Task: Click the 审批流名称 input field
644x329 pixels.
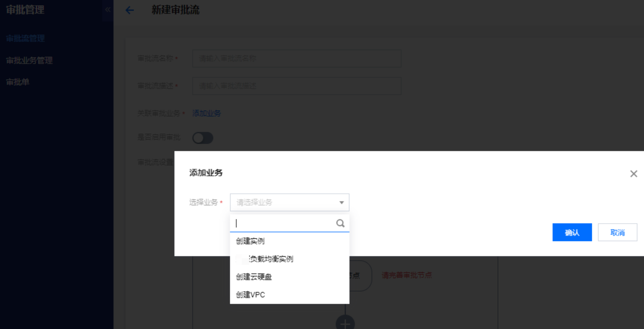Action: point(296,59)
